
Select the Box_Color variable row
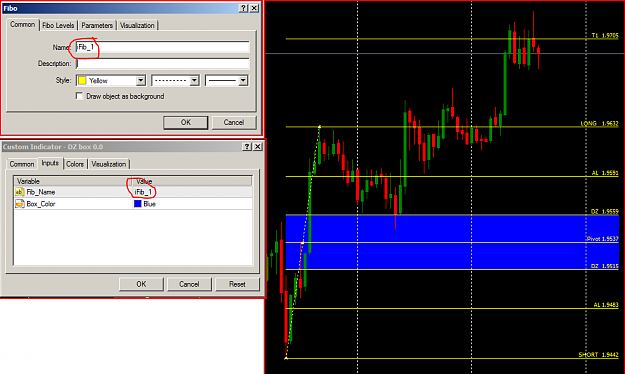134,204
